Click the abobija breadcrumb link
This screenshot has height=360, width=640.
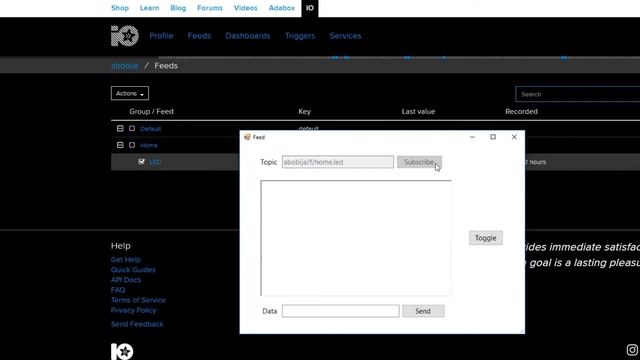tap(124, 66)
